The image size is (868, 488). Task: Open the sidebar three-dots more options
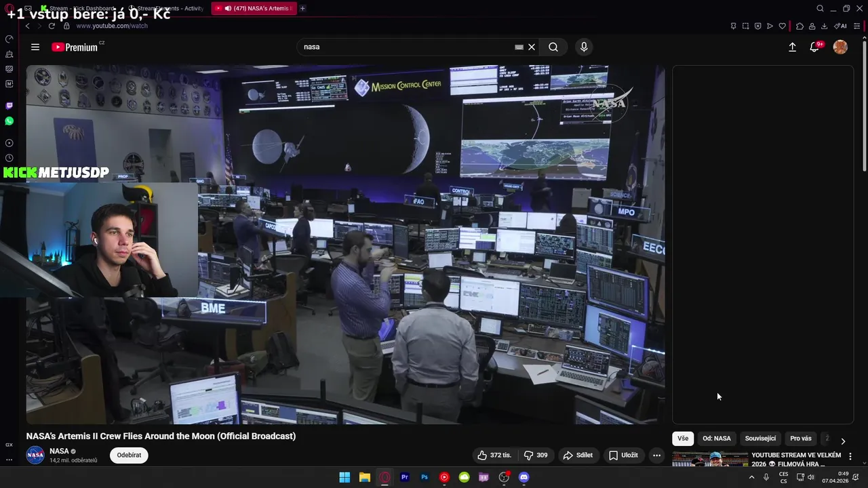point(9,460)
